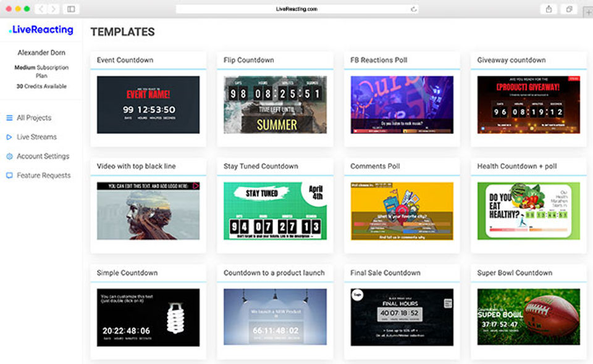
Task: Choose the FB Reactions Poll template
Action: 402,105
